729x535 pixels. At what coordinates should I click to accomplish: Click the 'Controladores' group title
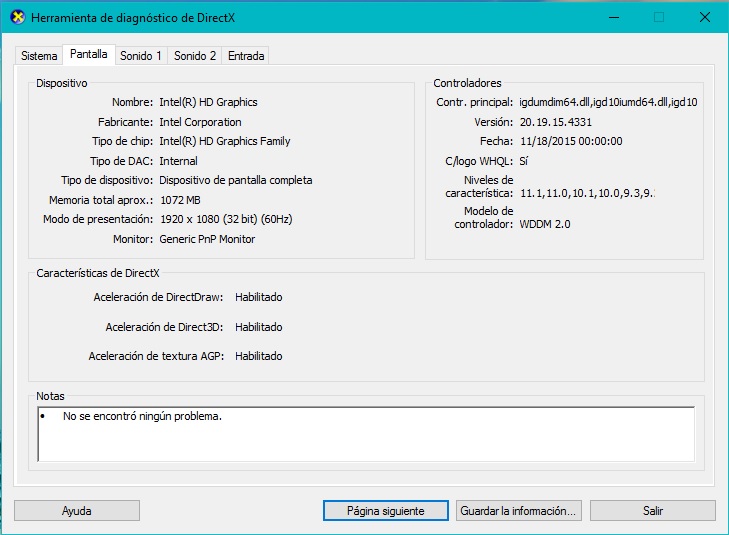coord(467,83)
